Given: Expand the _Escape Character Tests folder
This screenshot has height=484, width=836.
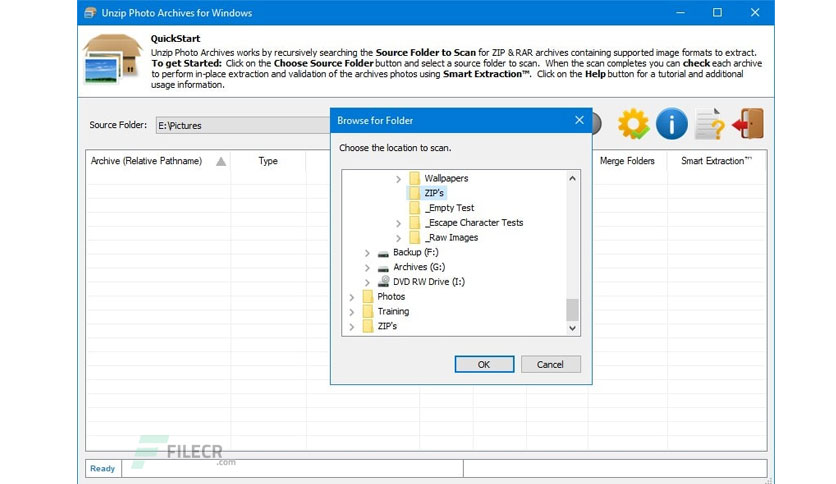Looking at the screenshot, I should click(x=398, y=223).
